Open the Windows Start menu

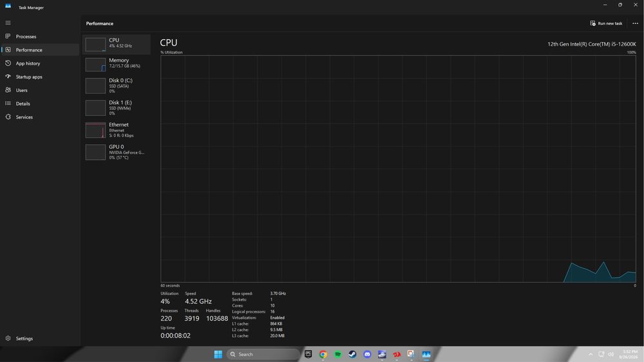[218, 354]
